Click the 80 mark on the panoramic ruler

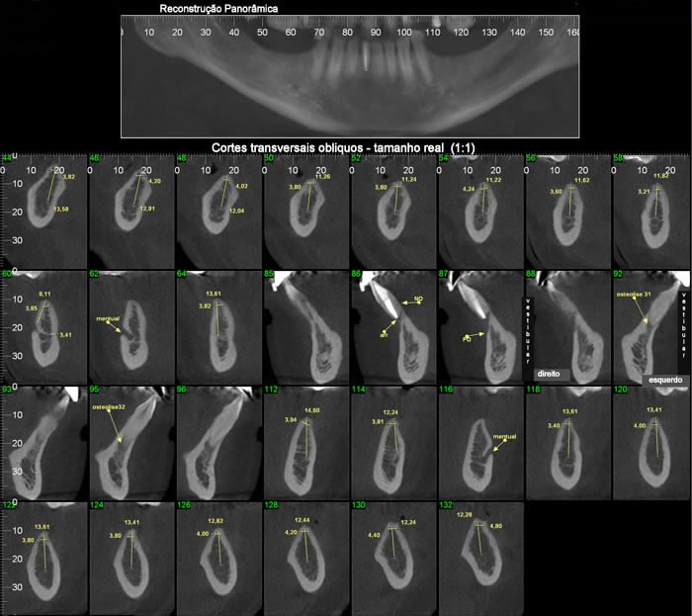coord(347,33)
